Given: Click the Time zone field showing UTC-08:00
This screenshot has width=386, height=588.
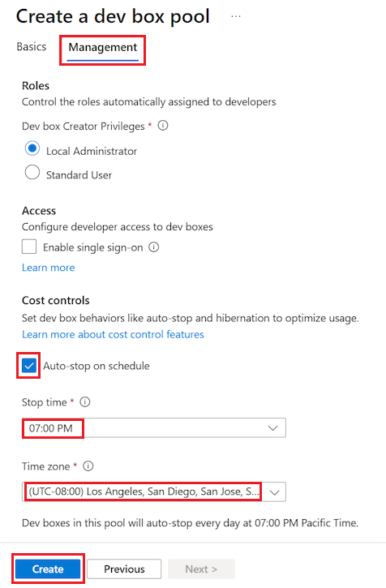Looking at the screenshot, I should [154, 492].
